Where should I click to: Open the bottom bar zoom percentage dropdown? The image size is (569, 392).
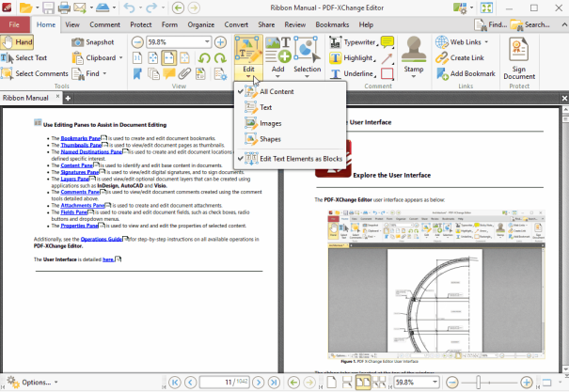435,382
